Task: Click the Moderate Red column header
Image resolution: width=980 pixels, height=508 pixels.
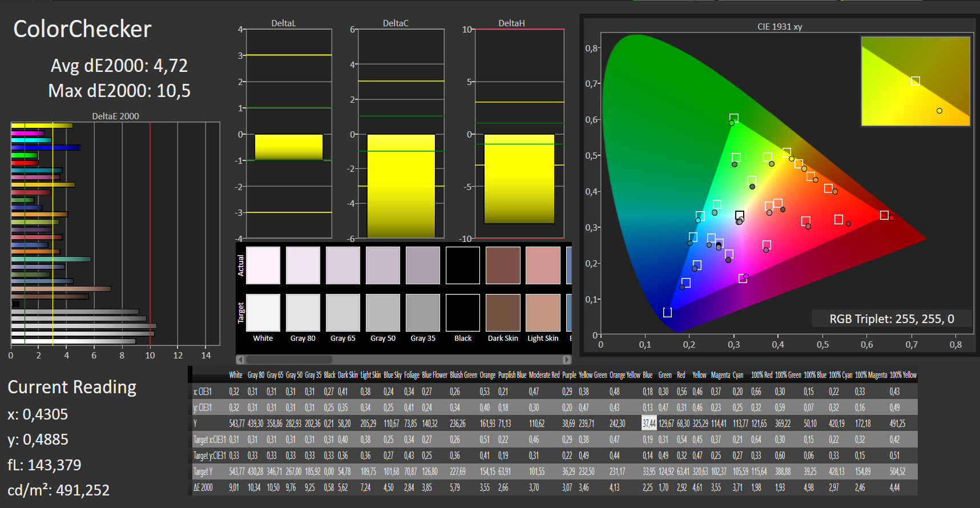Action: coord(543,375)
